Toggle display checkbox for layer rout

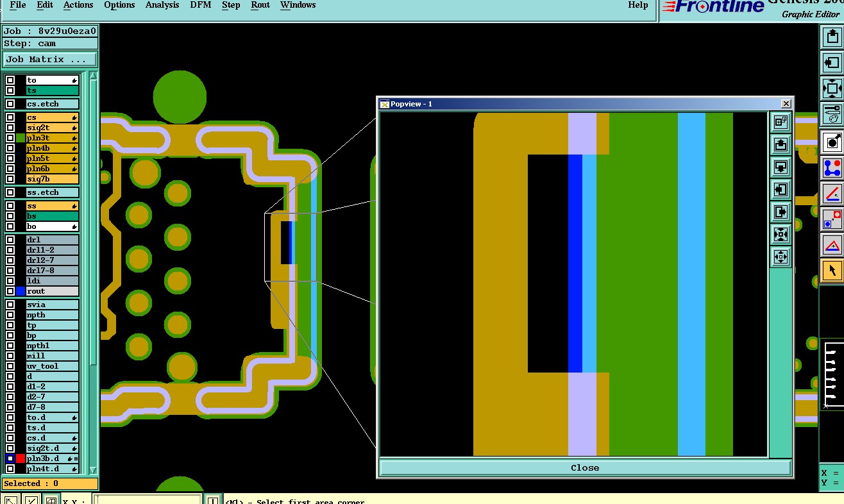point(10,291)
